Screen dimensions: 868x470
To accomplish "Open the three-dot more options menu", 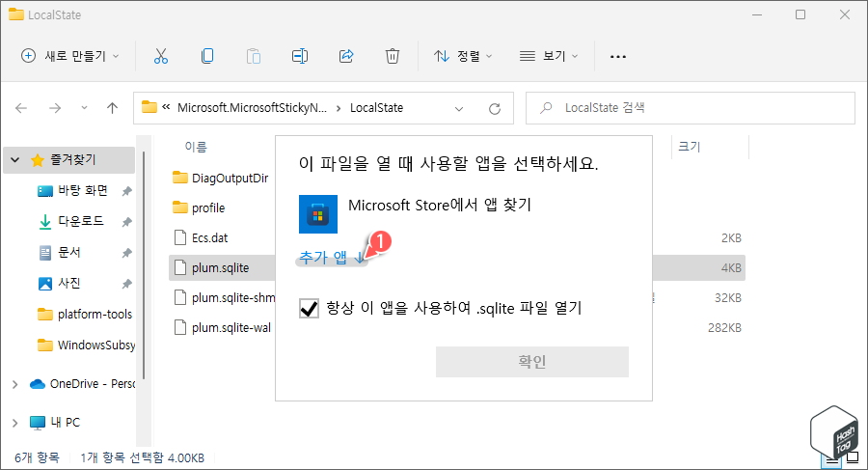I will [x=618, y=57].
